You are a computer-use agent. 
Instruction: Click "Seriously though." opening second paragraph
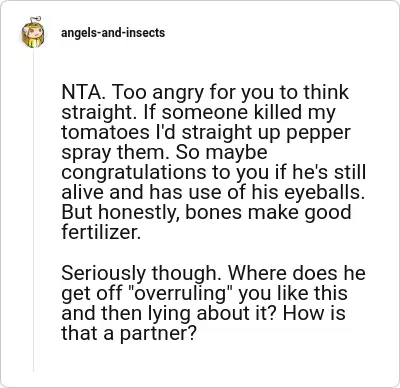[142, 274]
